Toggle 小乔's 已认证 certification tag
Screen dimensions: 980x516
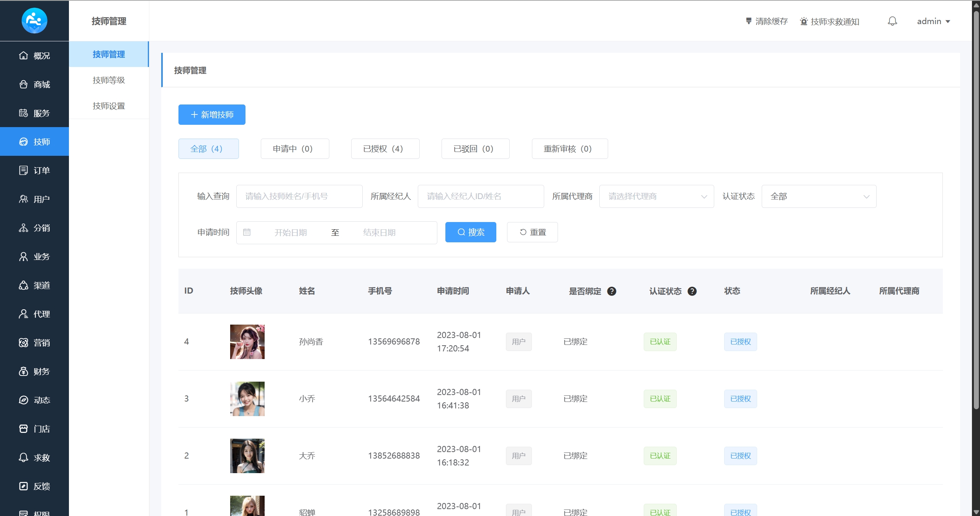click(x=659, y=398)
